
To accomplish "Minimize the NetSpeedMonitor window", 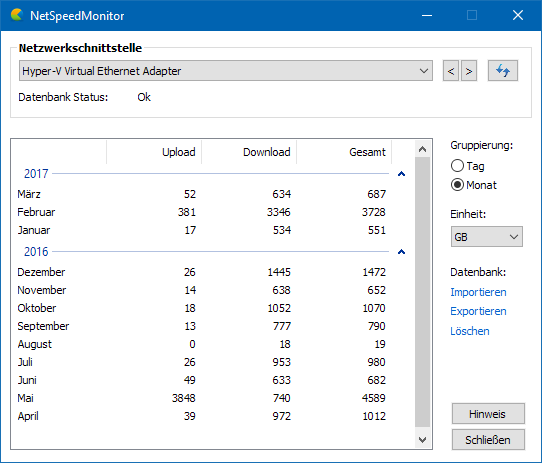I will [x=427, y=15].
